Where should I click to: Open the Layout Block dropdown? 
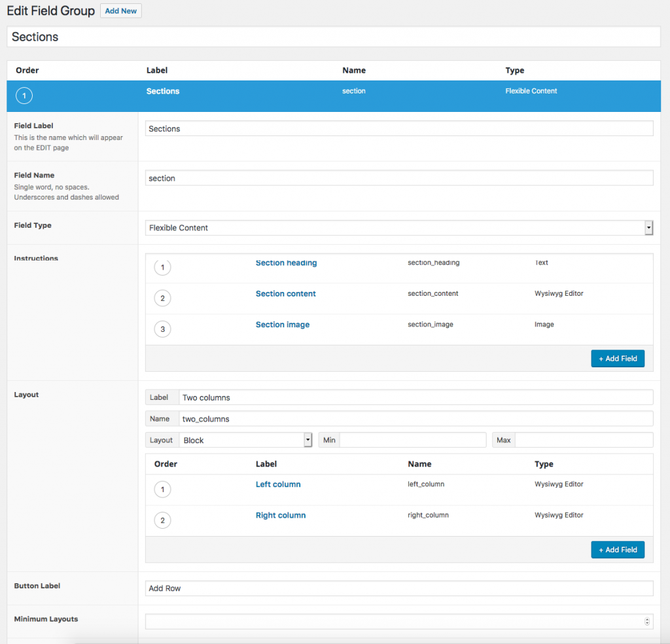pyautogui.click(x=246, y=440)
